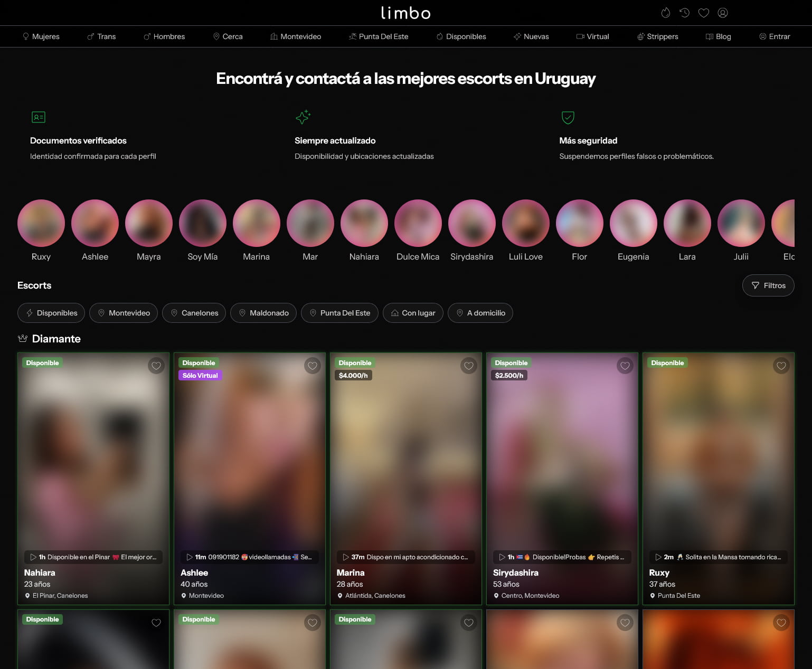812x669 pixels.
Task: Open Dulce Mica's story circle
Action: pos(418,223)
